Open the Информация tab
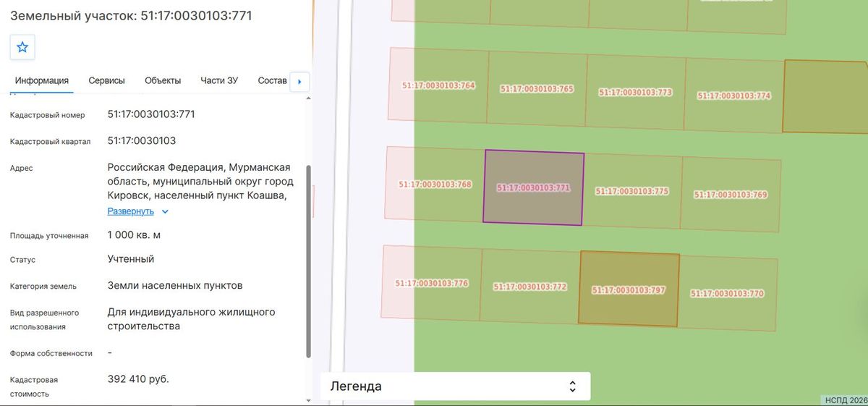The height and width of the screenshot is (406, 868). click(42, 81)
